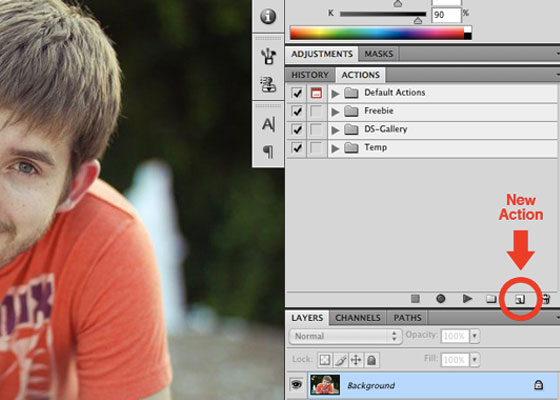
Task: Toggle lock position icon
Action: pos(356,360)
